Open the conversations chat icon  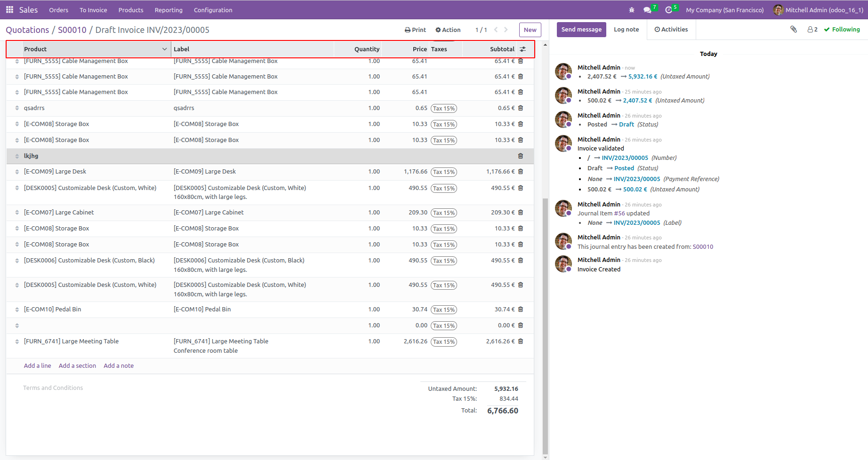click(x=648, y=10)
